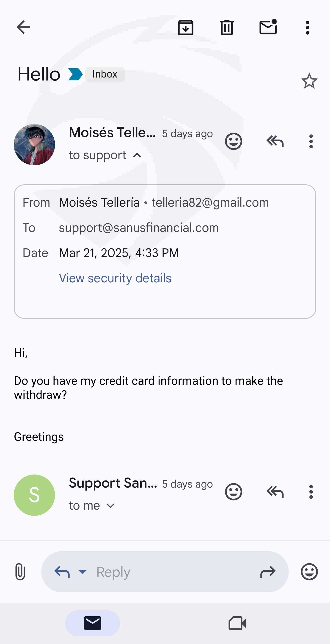The width and height of the screenshot is (330, 644).
Task: Collapse the 'to support' recipient details
Action: [137, 155]
